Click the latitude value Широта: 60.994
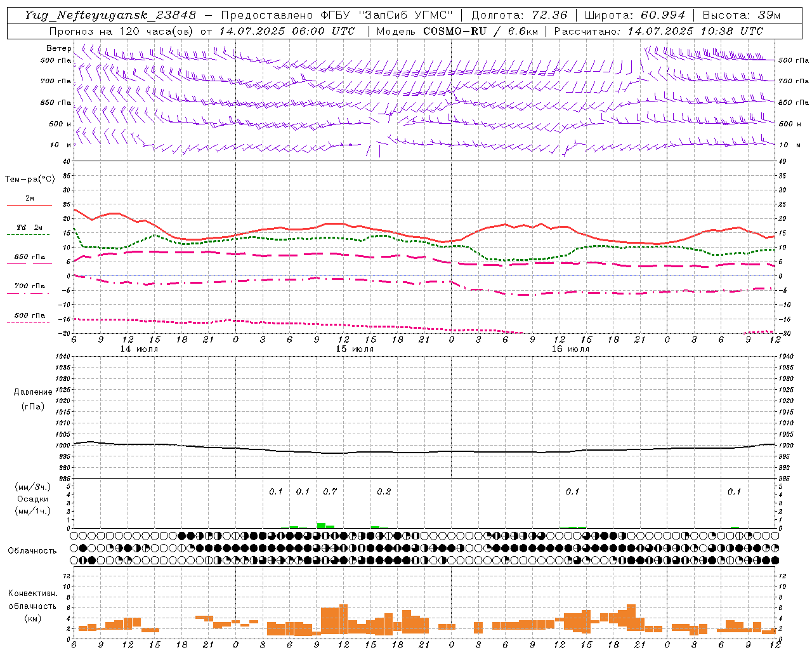Screen dimensions: 812x650 coord(635,15)
